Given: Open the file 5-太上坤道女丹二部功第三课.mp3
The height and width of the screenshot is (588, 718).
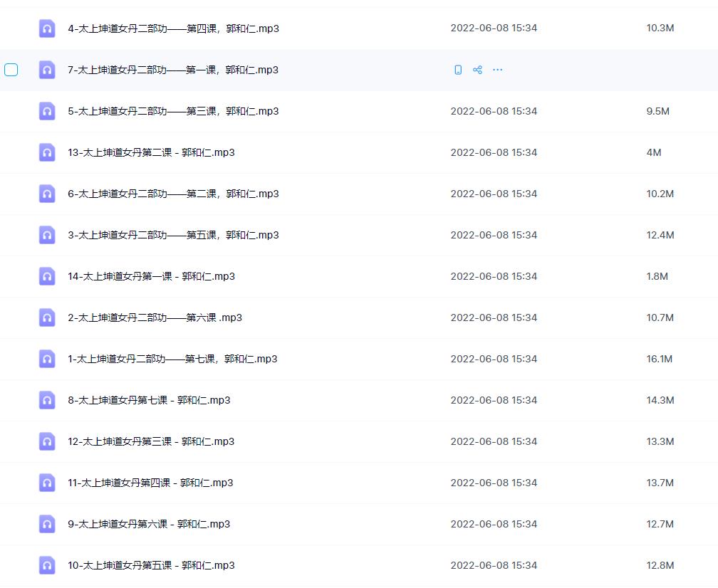Looking at the screenshot, I should click(x=173, y=111).
